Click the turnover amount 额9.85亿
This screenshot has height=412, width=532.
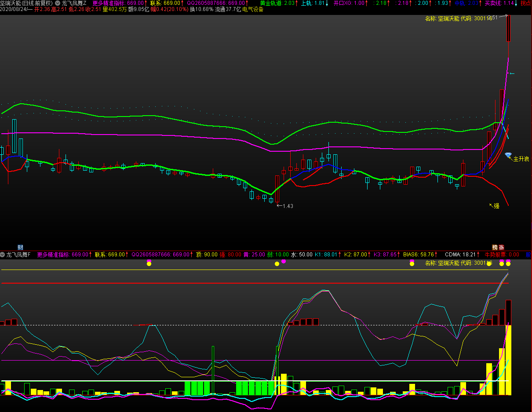point(139,9)
